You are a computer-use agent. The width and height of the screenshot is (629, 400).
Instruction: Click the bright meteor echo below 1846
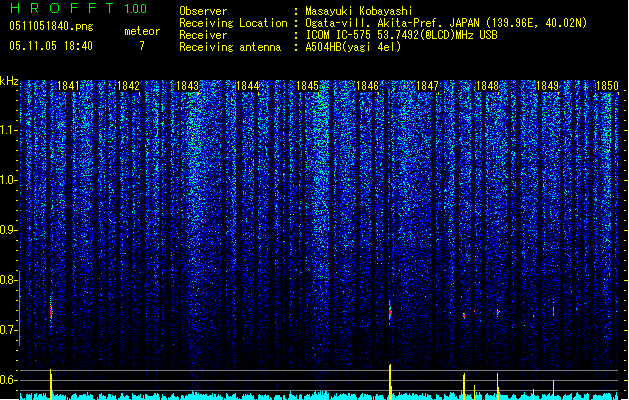click(x=390, y=312)
